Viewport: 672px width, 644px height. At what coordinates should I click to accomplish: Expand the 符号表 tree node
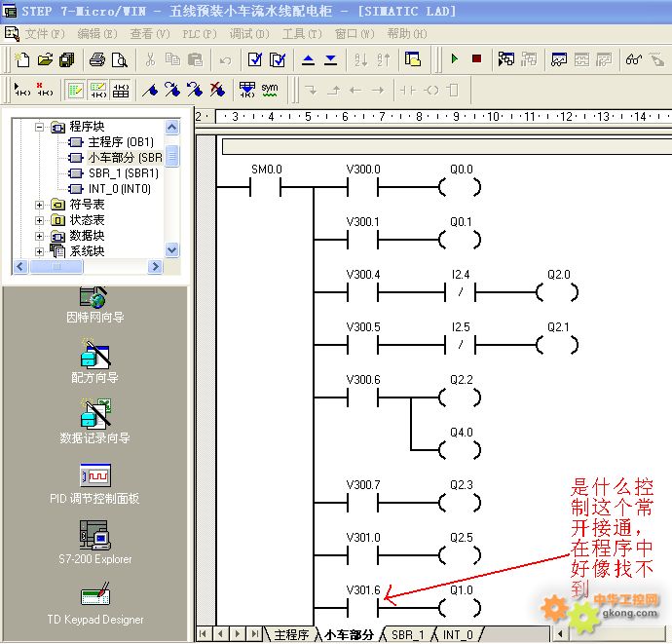(39, 205)
